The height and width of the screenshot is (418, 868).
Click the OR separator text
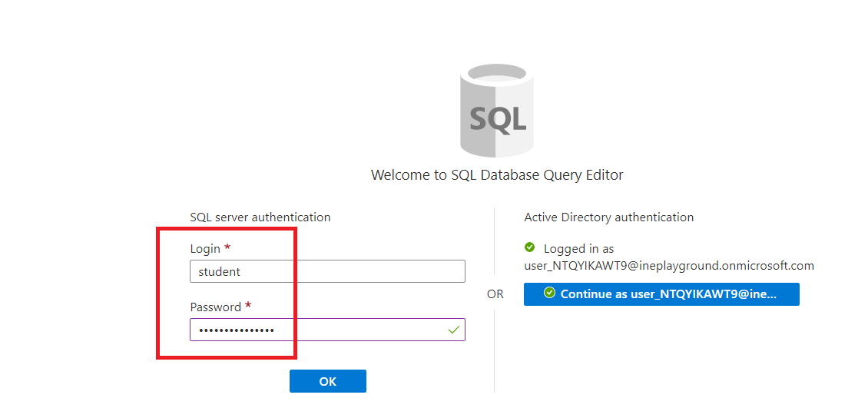[495, 294]
